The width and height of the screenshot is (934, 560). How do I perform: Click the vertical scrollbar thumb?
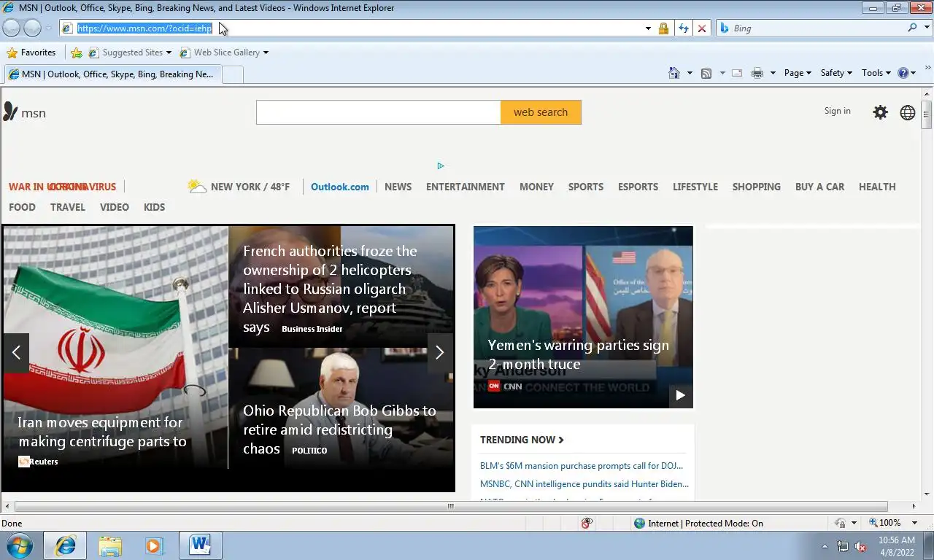[x=926, y=114]
